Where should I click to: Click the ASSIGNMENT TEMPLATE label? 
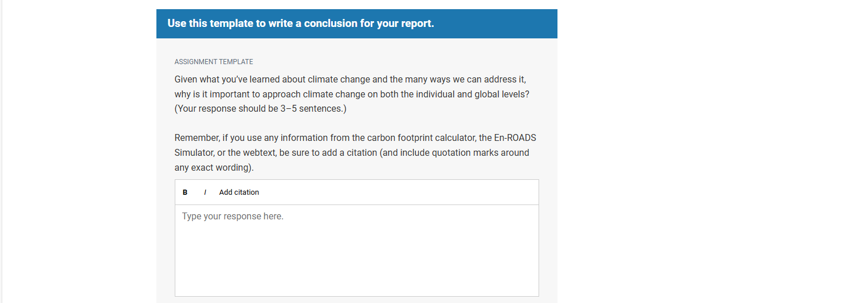[x=214, y=62]
